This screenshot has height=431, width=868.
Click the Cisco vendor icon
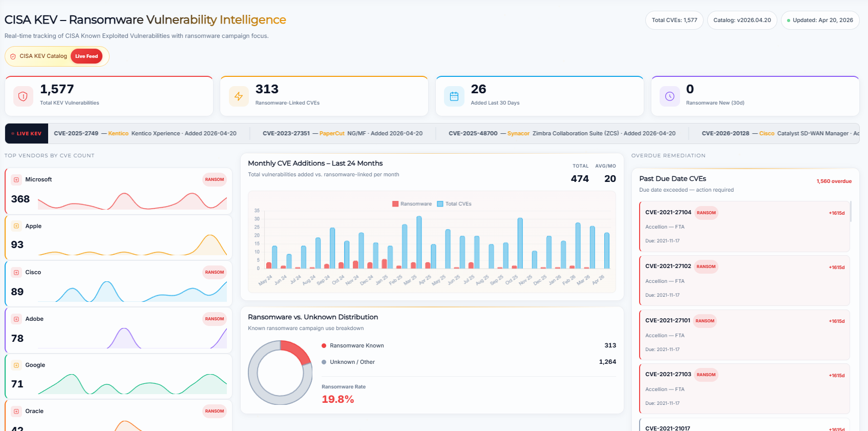click(x=16, y=272)
